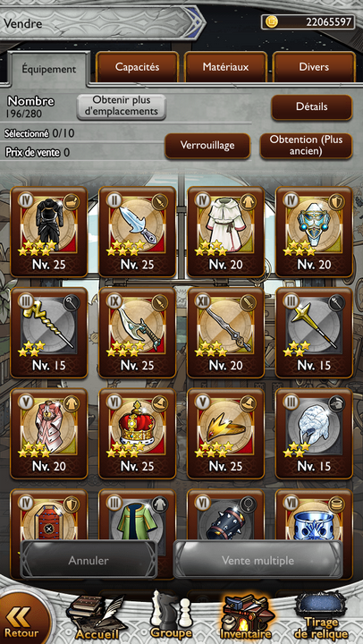This screenshot has width=363, height=644.
Task: Click Obtenir plus d'emplacements button
Action: pos(122,106)
